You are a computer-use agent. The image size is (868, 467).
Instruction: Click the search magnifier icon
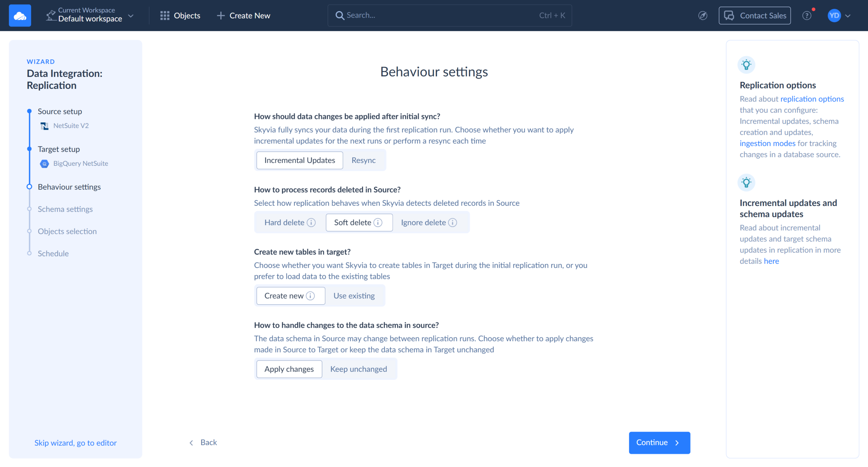339,16
